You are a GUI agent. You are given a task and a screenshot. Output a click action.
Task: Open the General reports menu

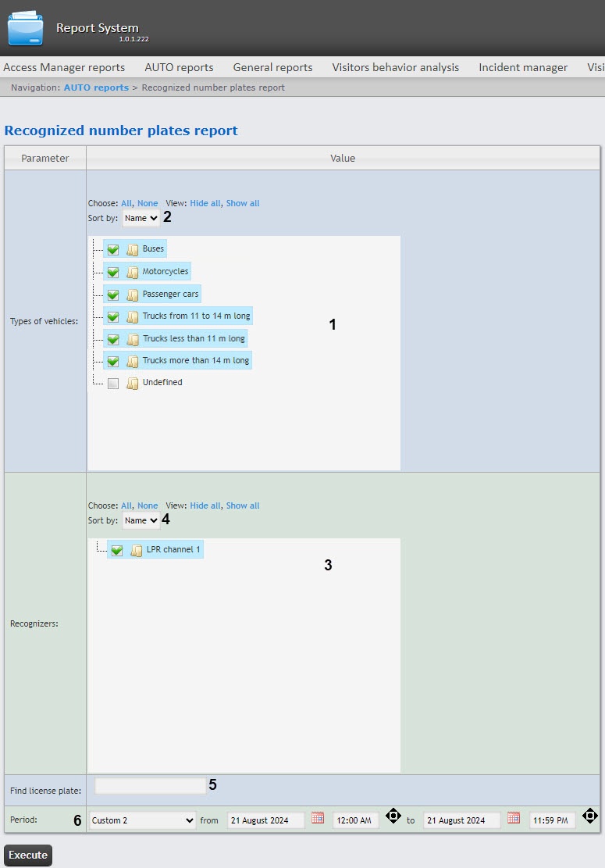point(272,67)
